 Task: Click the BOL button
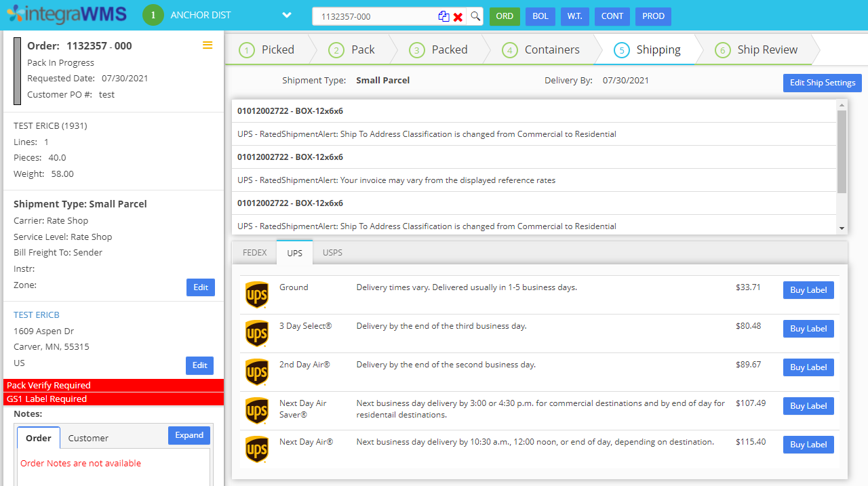click(540, 16)
